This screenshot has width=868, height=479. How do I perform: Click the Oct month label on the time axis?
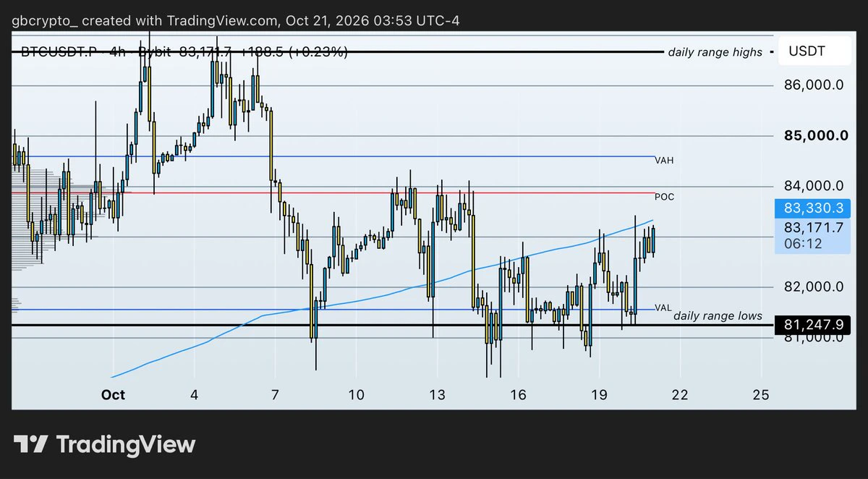(x=114, y=394)
